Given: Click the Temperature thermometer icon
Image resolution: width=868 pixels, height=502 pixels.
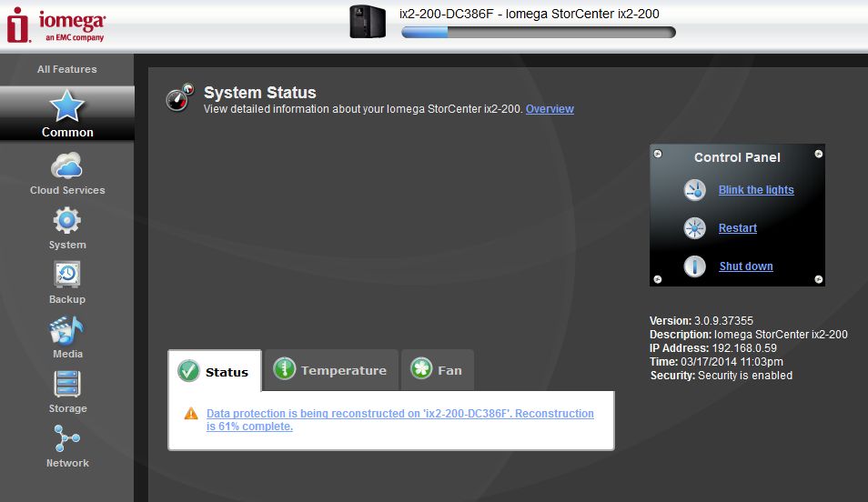Looking at the screenshot, I should pos(285,368).
